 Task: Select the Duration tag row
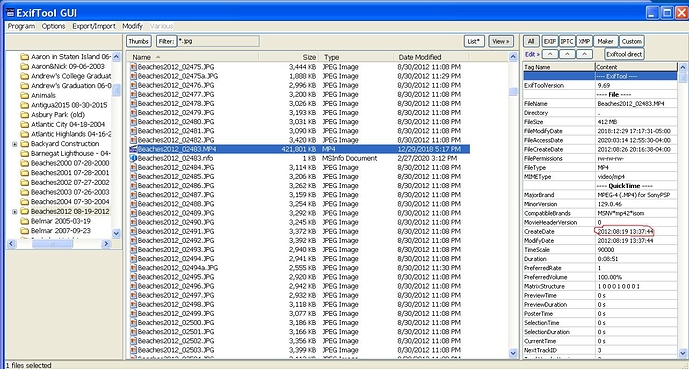click(x=600, y=259)
